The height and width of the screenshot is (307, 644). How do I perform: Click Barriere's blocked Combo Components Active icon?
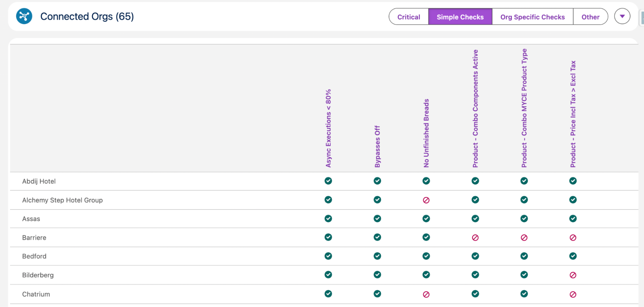pyautogui.click(x=475, y=237)
